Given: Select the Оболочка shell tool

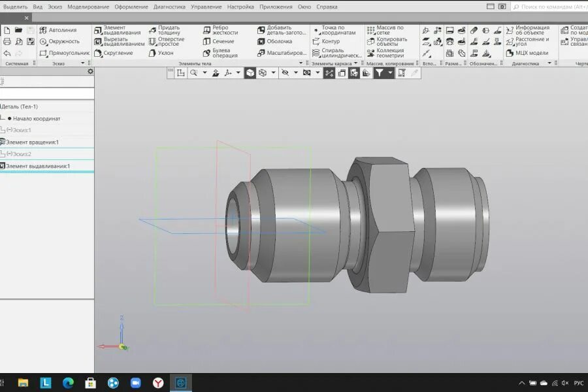Looking at the screenshot, I should [x=275, y=42].
